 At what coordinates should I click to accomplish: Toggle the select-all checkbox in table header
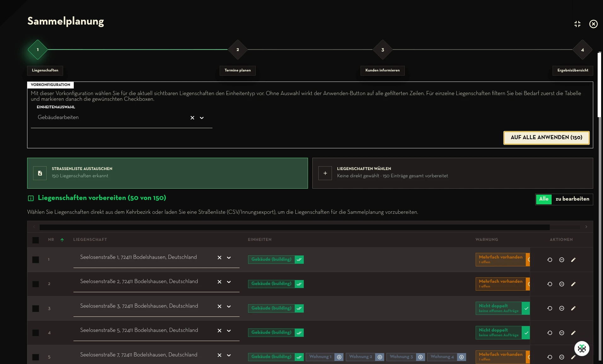pos(36,240)
